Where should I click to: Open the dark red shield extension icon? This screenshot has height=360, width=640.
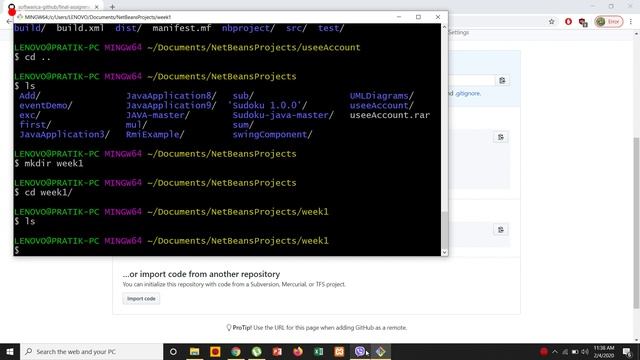[x=583, y=22]
